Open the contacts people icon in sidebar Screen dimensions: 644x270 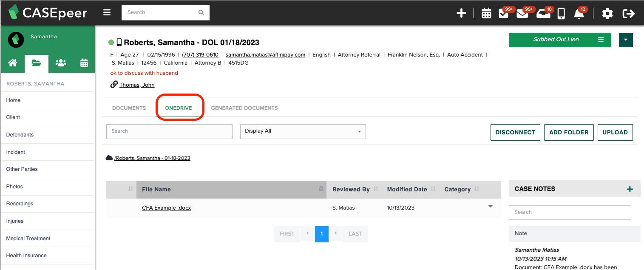(x=61, y=63)
